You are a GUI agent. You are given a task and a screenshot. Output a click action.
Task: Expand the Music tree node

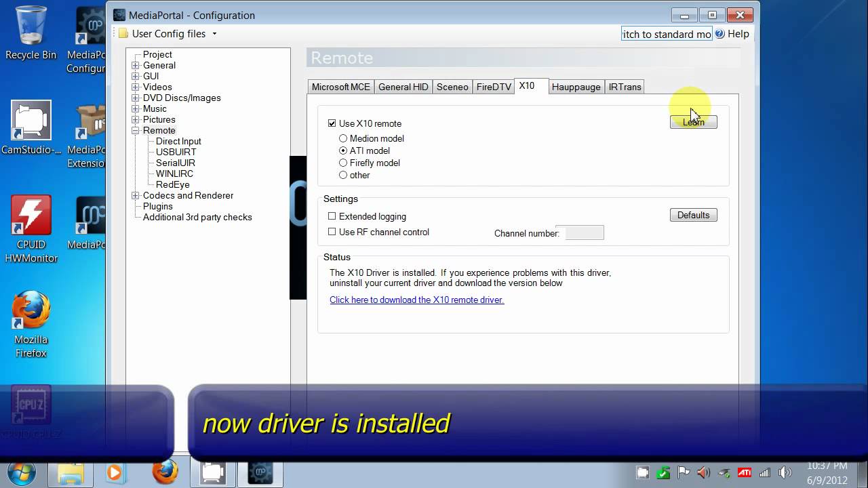[135, 108]
